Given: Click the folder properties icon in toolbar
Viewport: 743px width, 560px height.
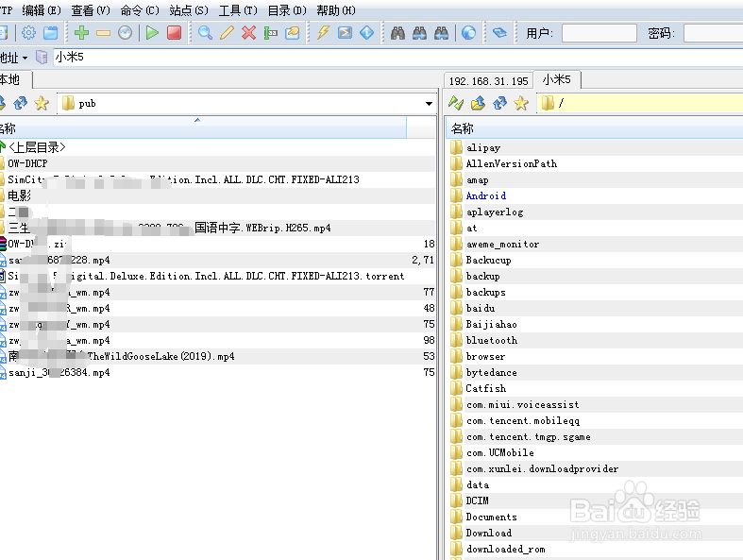Looking at the screenshot, I should (x=293, y=33).
